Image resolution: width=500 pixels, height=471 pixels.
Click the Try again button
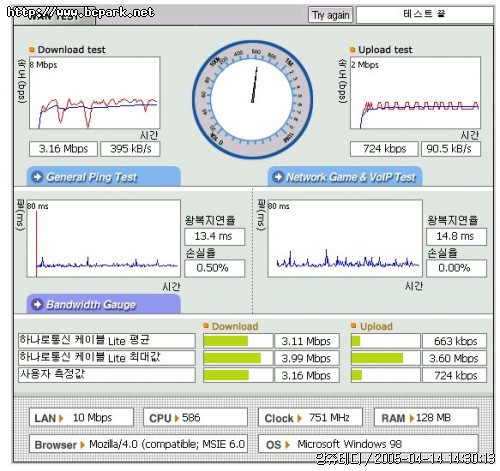330,15
